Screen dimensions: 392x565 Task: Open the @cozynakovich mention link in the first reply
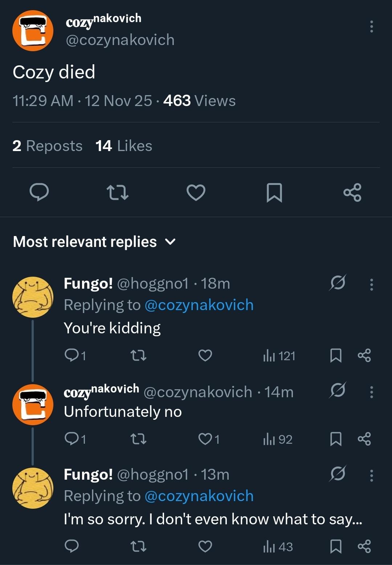coord(199,305)
